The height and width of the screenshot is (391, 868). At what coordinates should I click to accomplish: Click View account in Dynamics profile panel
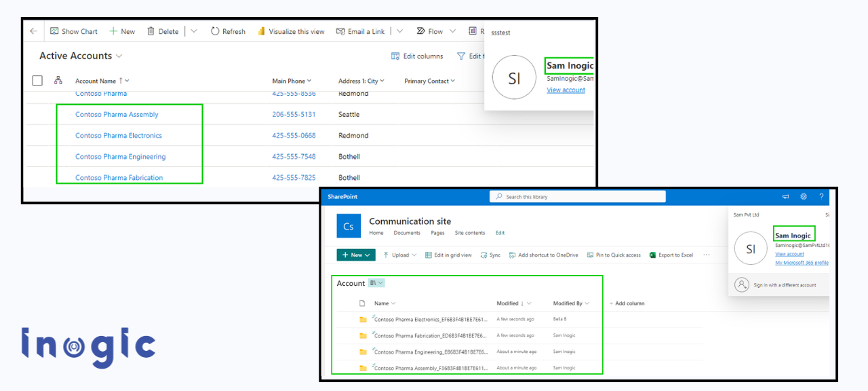tap(566, 90)
